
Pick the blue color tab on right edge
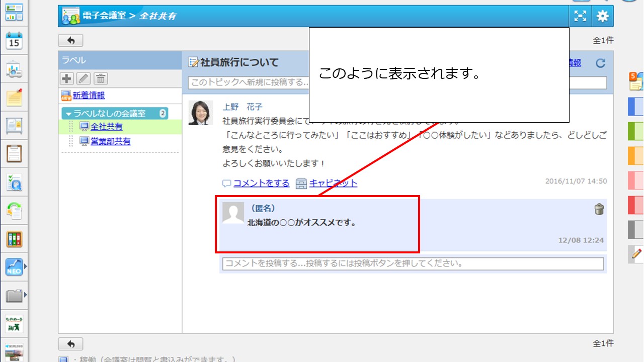[636, 107]
